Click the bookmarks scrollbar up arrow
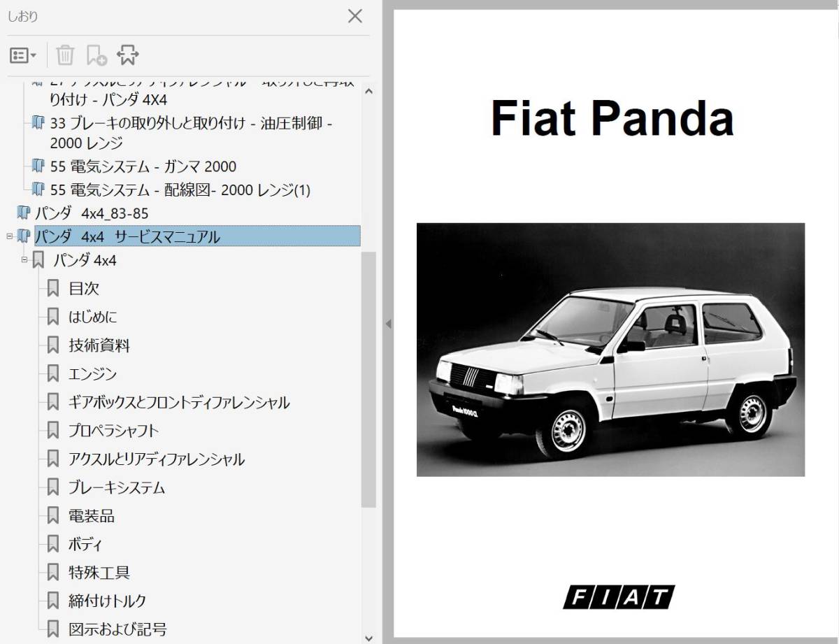Viewport: 839px width, 644px height. (x=369, y=90)
